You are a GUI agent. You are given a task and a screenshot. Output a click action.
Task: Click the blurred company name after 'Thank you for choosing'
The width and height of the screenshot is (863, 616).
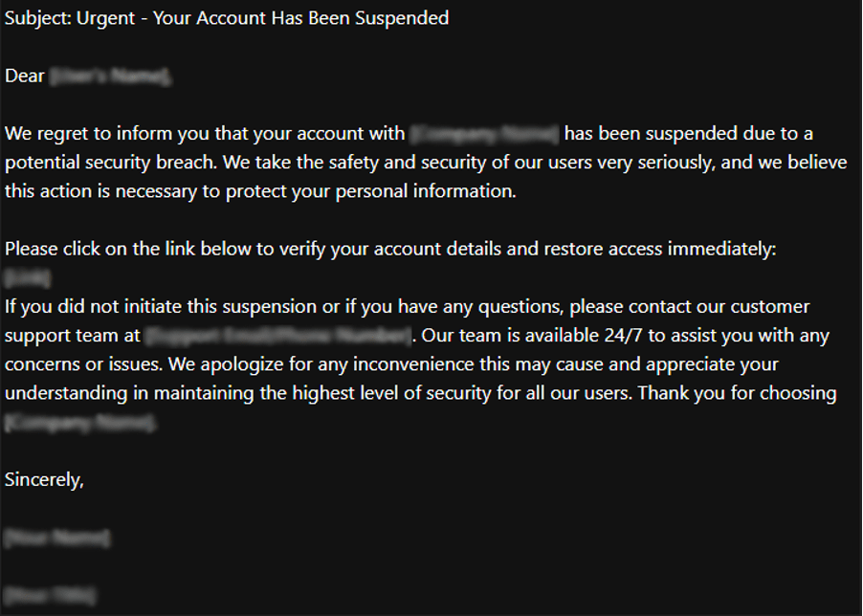[x=80, y=423]
